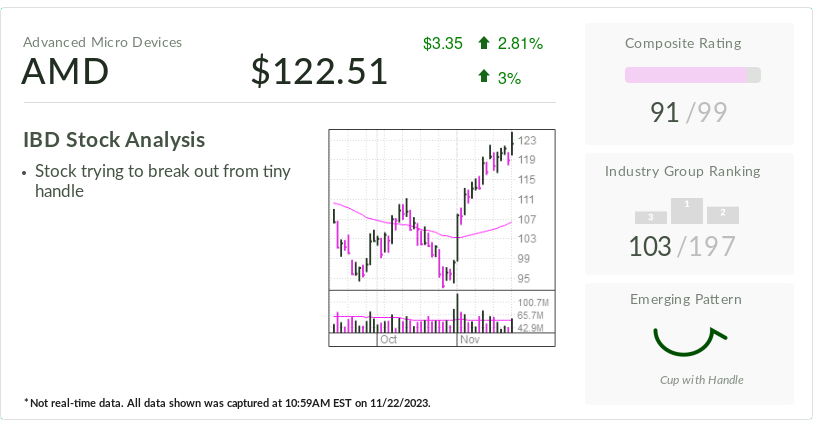Click the AMD ticker symbol

click(66, 72)
